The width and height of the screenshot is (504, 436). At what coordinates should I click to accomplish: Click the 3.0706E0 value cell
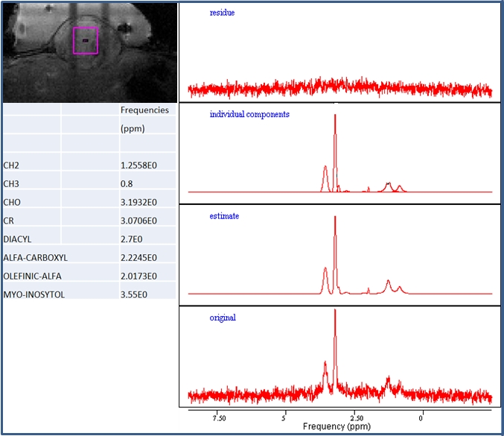point(138,221)
